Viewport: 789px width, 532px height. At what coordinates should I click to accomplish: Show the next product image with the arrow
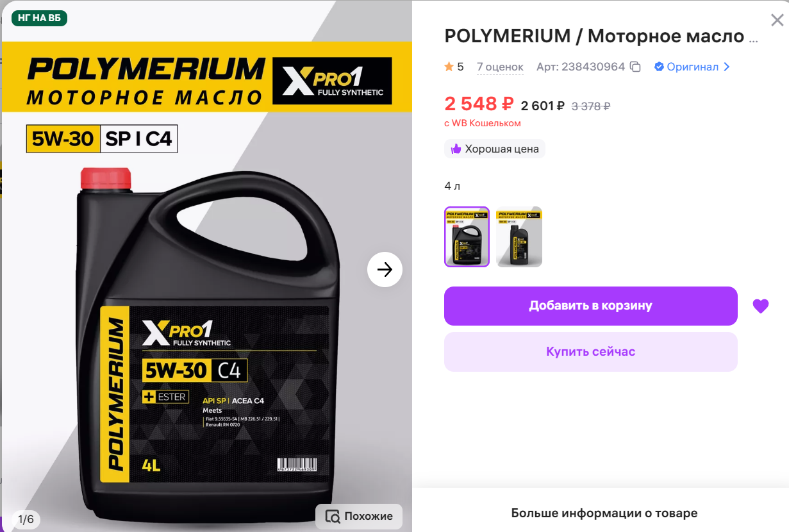pos(385,270)
